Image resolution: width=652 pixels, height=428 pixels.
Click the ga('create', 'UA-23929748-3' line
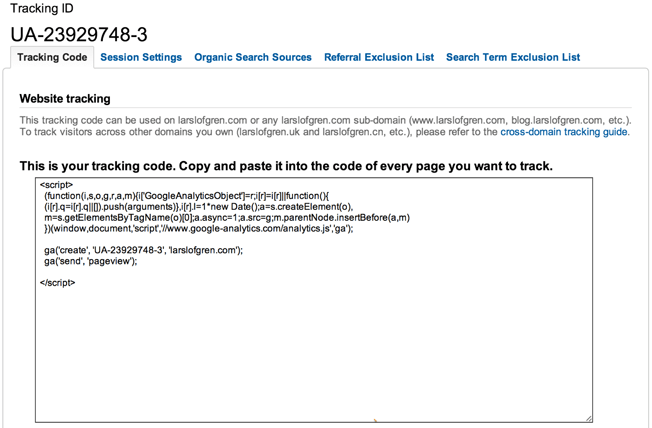tap(143, 250)
